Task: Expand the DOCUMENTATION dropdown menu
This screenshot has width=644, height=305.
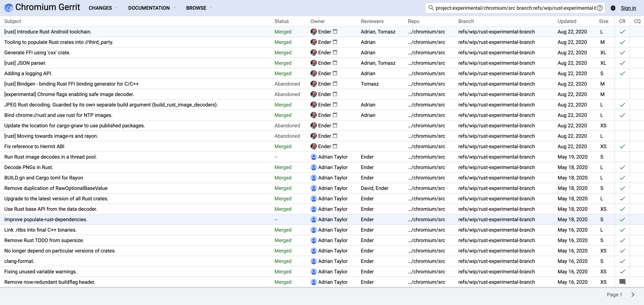Action: pyautogui.click(x=152, y=8)
